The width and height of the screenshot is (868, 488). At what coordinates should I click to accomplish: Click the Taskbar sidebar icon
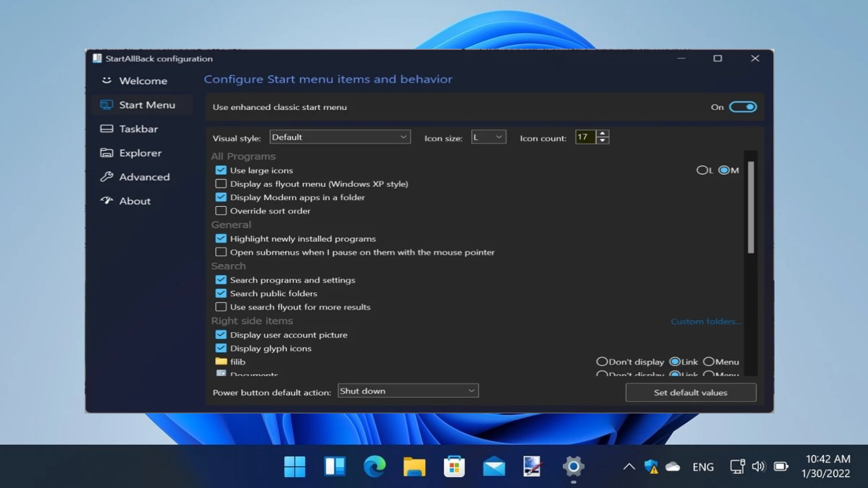click(x=106, y=129)
